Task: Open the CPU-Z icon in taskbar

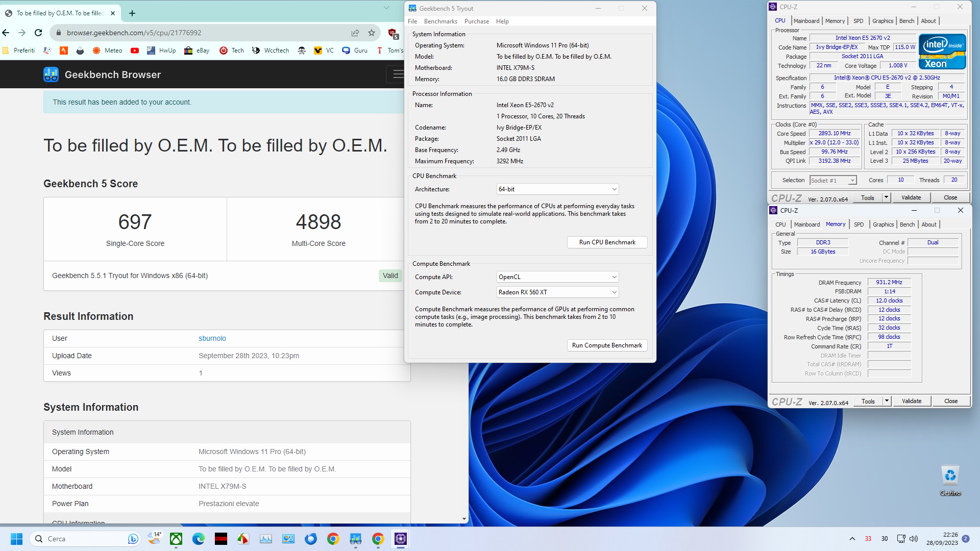Action: [401, 539]
